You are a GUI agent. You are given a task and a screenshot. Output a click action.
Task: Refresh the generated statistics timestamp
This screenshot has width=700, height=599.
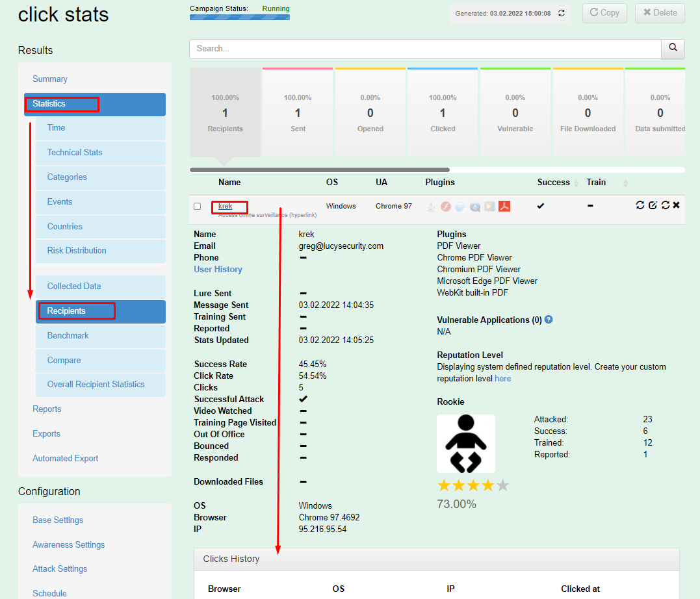[561, 14]
